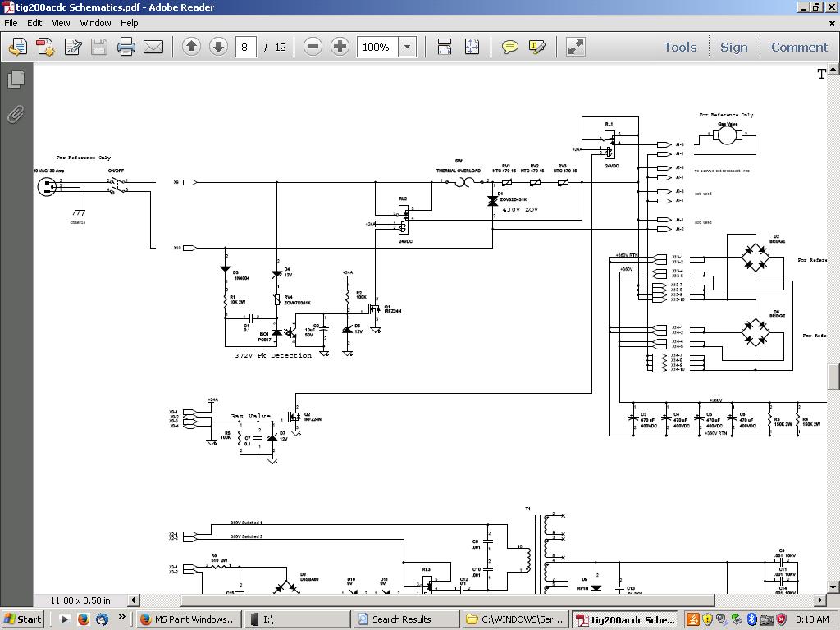
Task: Switch to MS Paint Windows taskbar button
Action: [x=188, y=619]
